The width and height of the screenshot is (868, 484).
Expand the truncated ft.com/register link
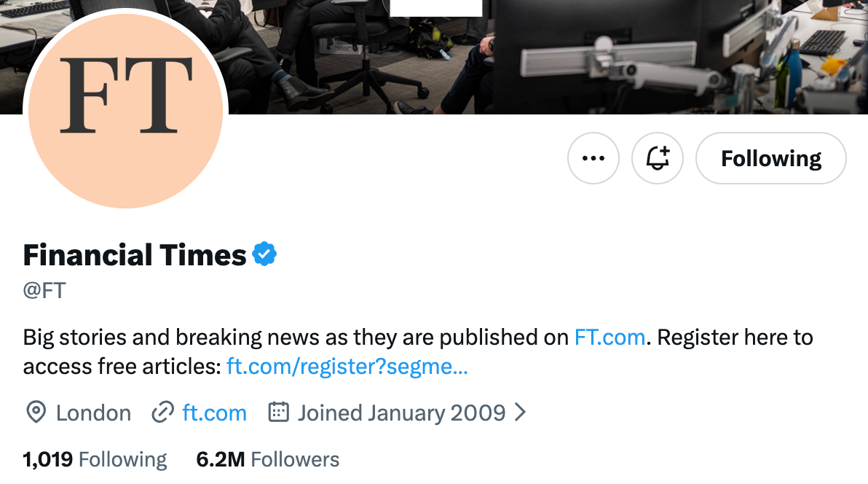click(347, 366)
